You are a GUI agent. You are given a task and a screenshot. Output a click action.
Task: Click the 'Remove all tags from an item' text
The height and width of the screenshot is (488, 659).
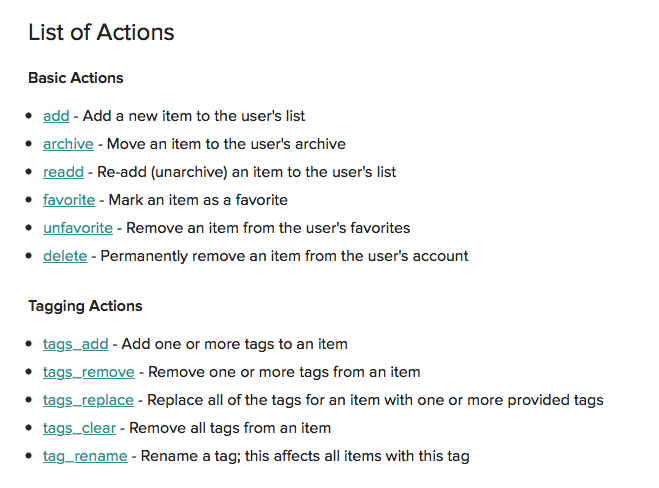coord(230,428)
